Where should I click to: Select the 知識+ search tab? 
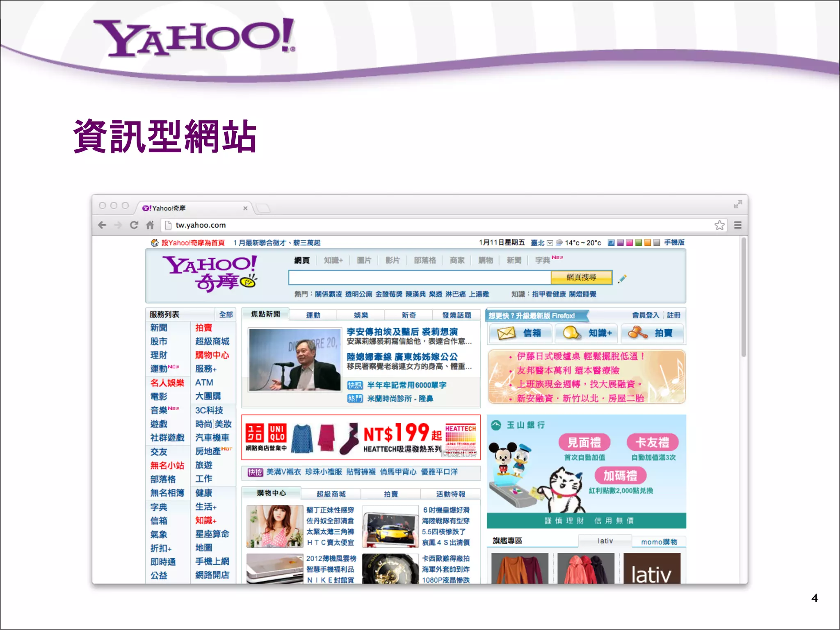pyautogui.click(x=333, y=260)
